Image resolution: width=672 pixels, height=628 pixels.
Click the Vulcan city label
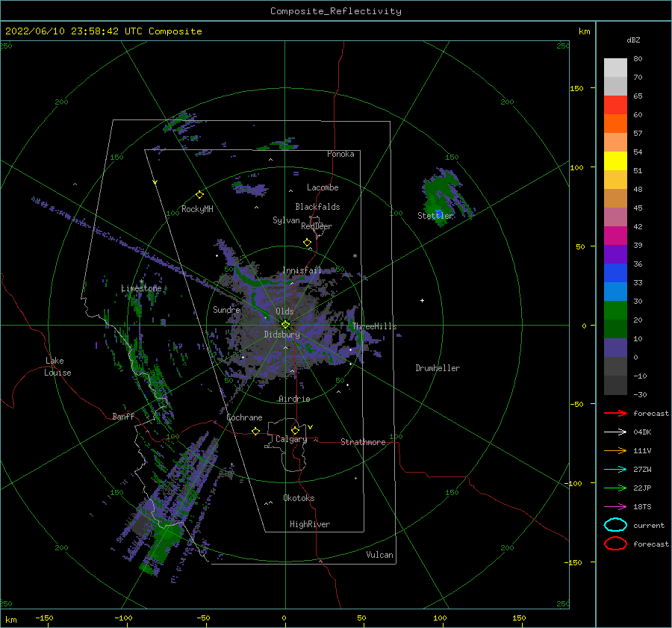tap(380, 555)
